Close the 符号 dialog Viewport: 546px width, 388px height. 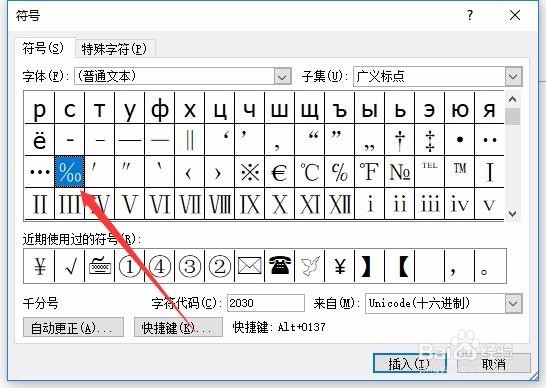[515, 15]
